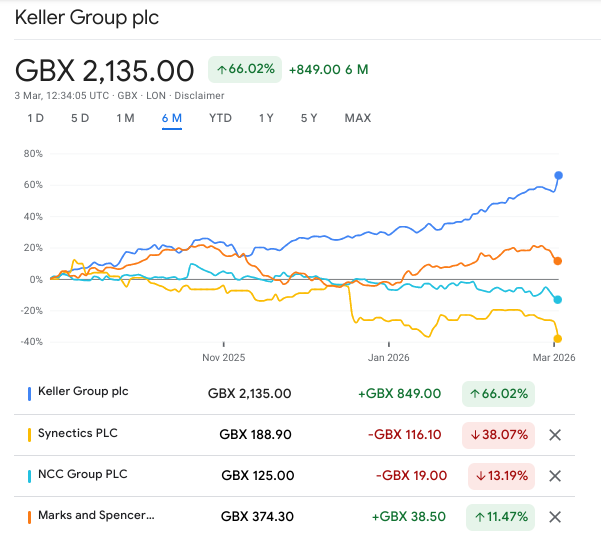This screenshot has height=537, width=601.
Task: Click the 66.02% badge in Keller row
Action: pos(498,394)
